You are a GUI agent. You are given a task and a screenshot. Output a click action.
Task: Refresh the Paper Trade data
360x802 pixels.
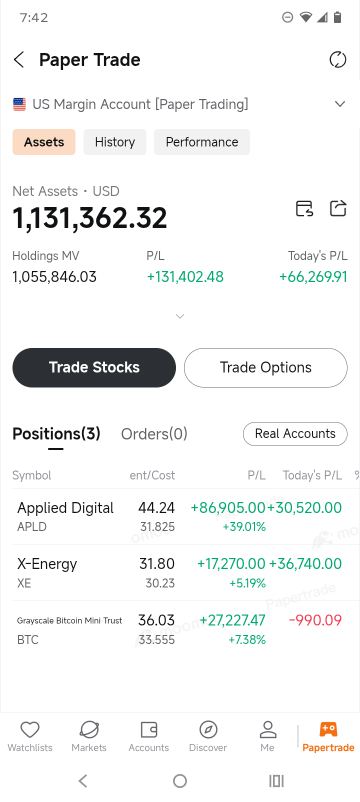point(338,60)
